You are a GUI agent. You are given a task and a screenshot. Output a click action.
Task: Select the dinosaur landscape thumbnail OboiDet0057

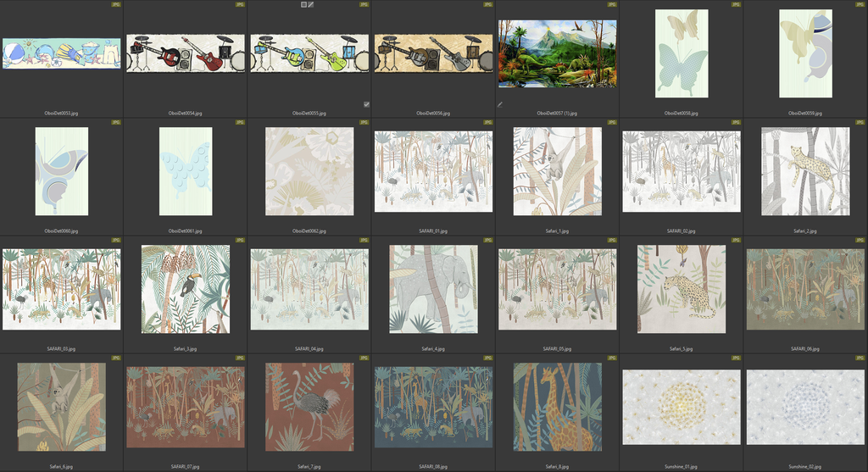pos(557,53)
